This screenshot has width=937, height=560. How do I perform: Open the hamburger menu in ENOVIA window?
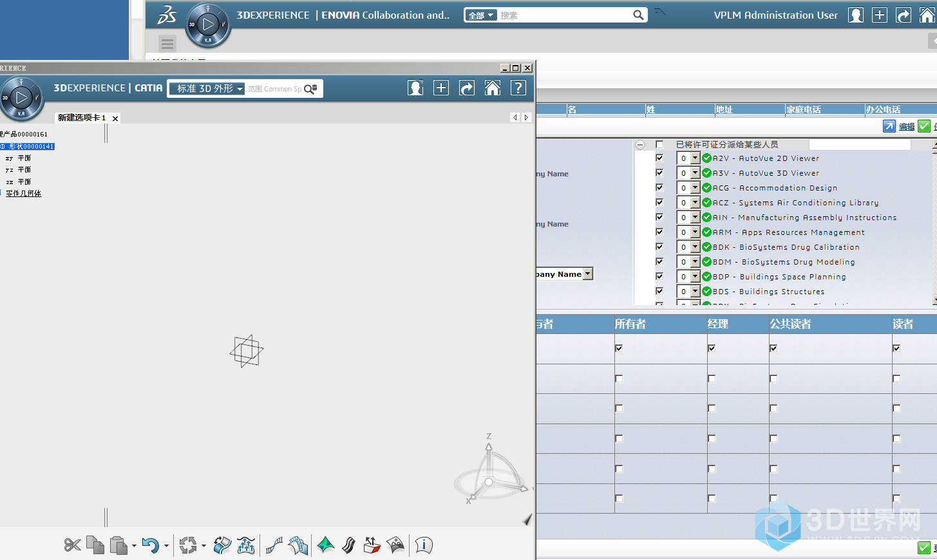167,44
